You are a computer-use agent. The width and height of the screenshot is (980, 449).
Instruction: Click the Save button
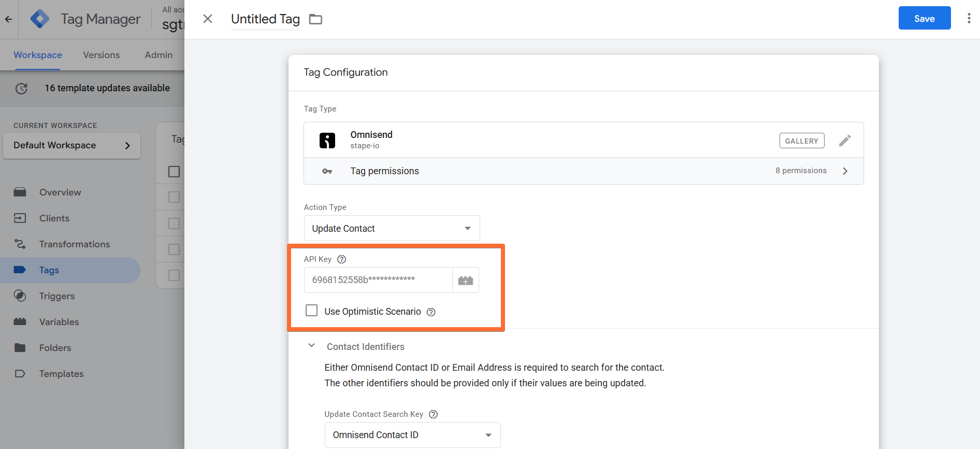(x=925, y=18)
